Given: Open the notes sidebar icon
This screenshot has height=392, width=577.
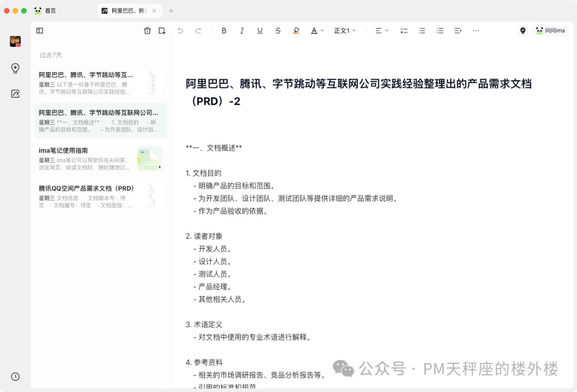Looking at the screenshot, I should 15,94.
